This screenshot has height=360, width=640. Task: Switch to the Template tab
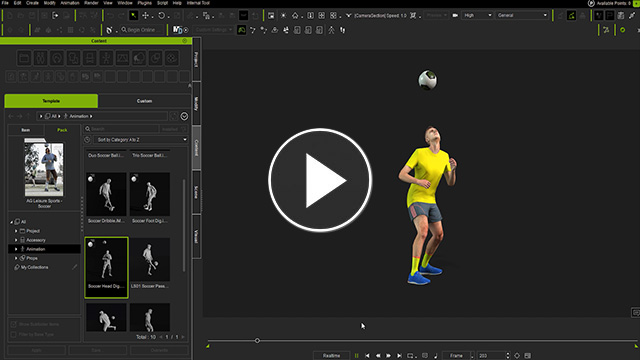tap(51, 101)
